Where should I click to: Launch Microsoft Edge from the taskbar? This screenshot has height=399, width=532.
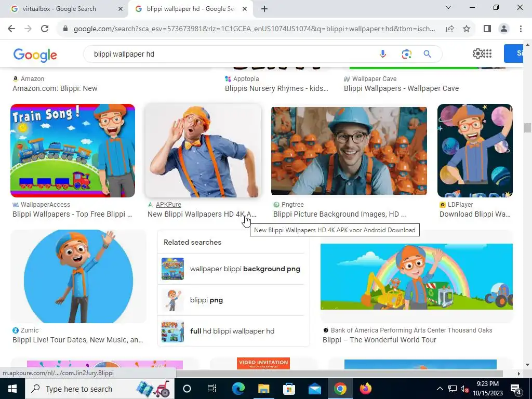(x=238, y=389)
